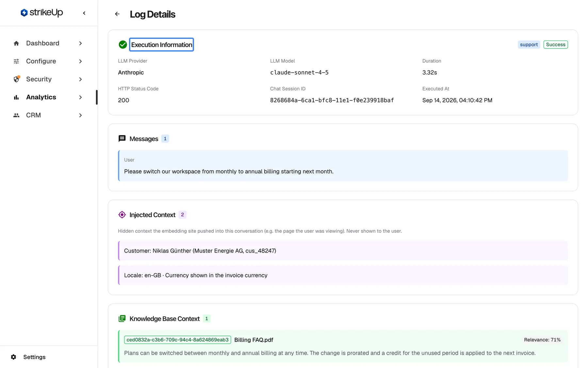Click the Success status badge

(x=555, y=44)
